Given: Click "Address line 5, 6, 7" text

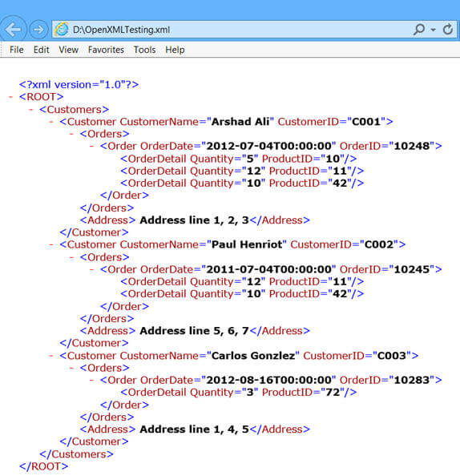Looking at the screenshot, I should click(x=194, y=331).
